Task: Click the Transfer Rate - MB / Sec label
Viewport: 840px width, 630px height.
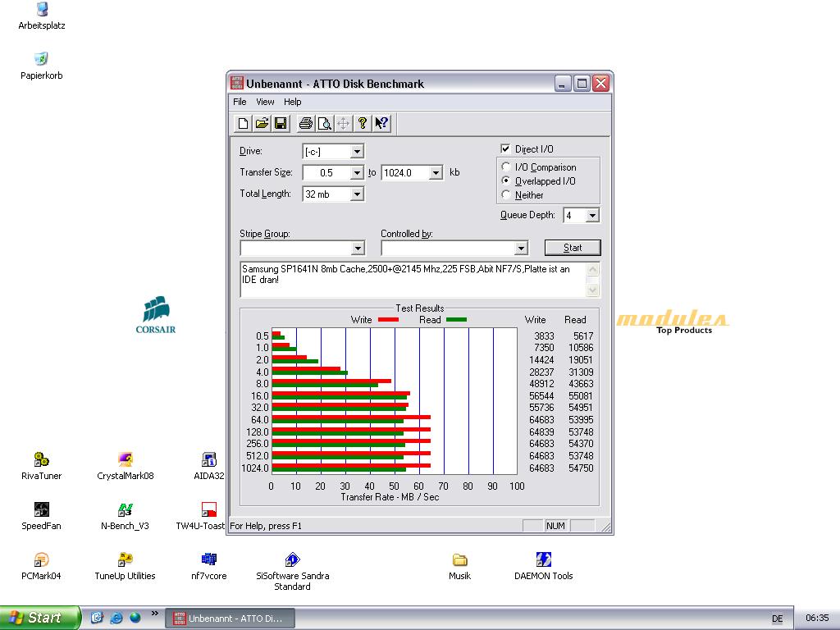Action: point(390,497)
